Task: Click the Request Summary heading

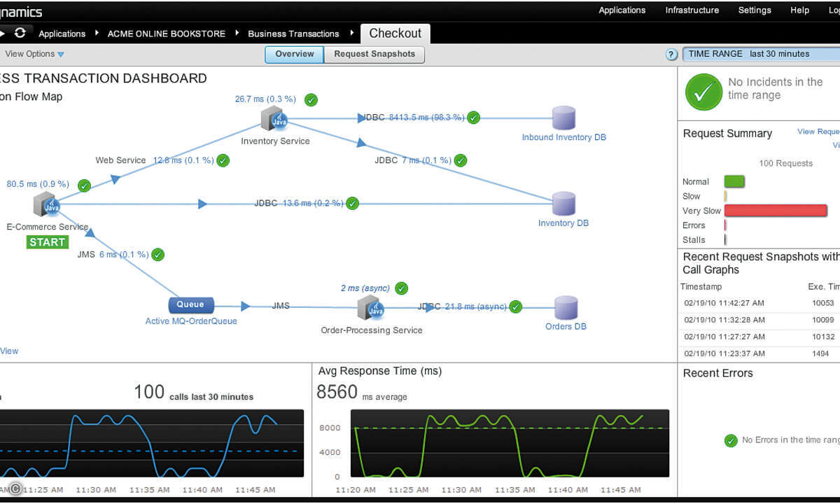Action: tap(727, 134)
